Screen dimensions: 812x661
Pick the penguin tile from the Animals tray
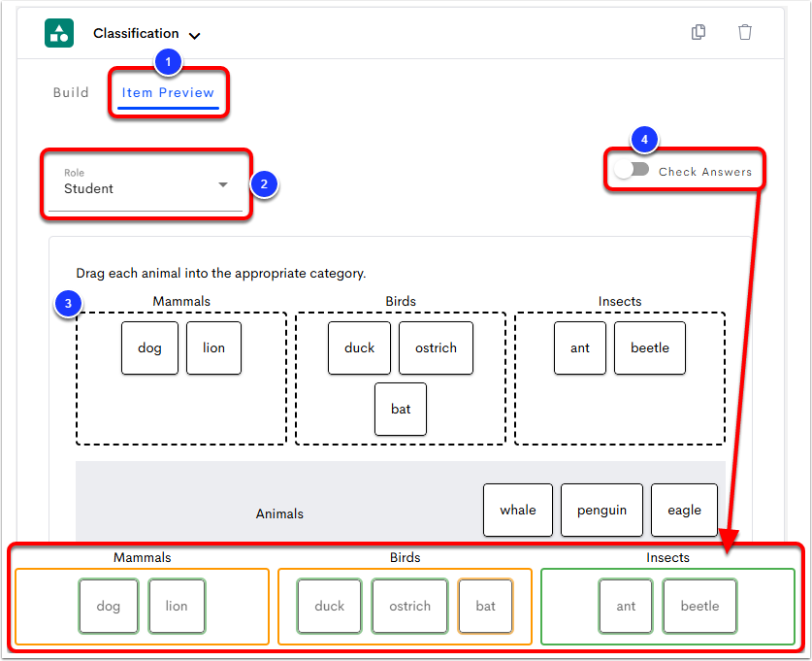[x=601, y=511]
